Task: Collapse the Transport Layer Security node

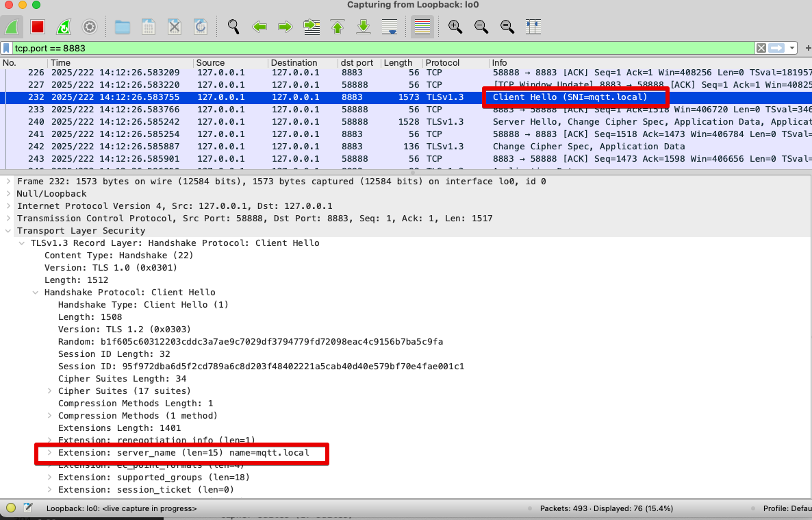Action: (x=8, y=231)
